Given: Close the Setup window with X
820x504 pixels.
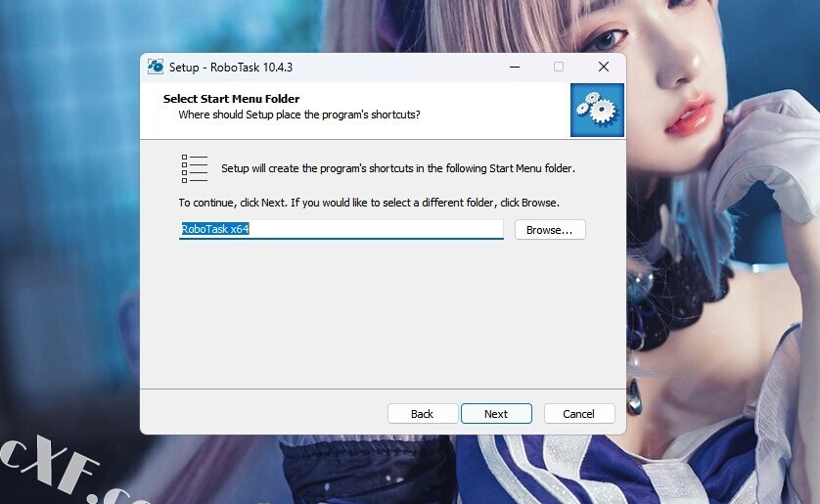Looking at the screenshot, I should click(604, 67).
